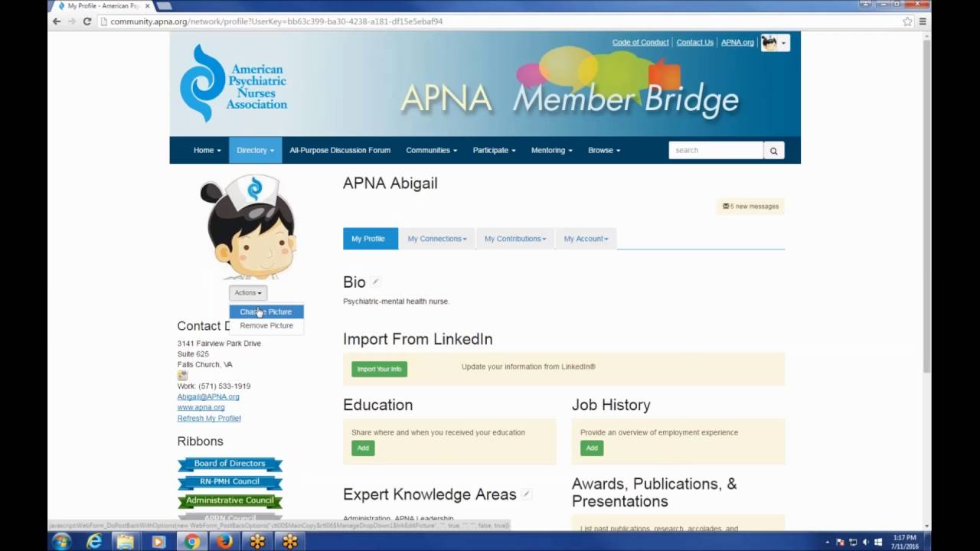Click the page vertical scrollbar

[926, 207]
